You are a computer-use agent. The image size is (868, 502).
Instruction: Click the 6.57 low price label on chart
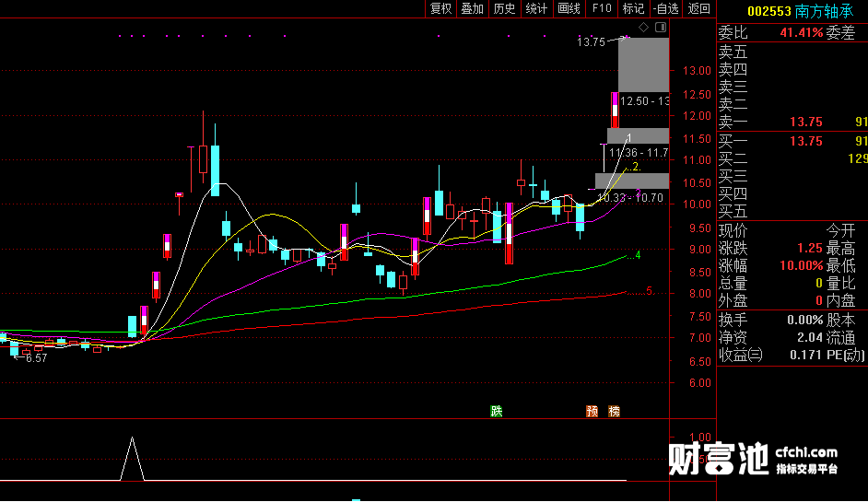pyautogui.click(x=36, y=358)
